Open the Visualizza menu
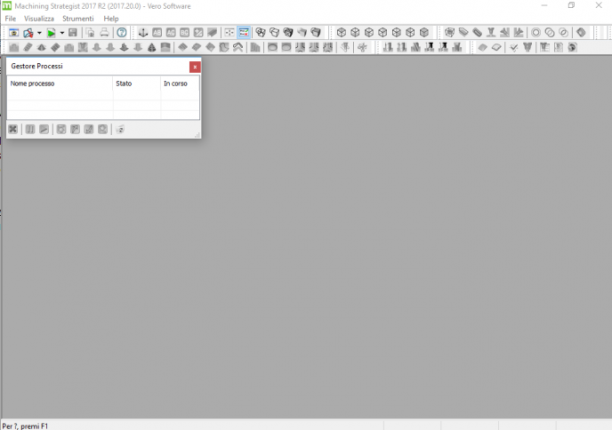Screen dimensions: 612x430 coord(39,18)
